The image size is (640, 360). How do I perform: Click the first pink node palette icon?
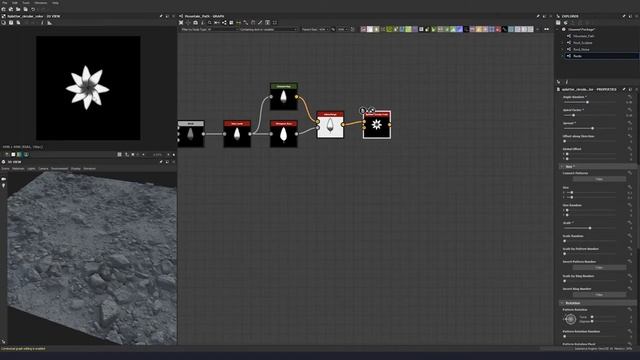(363, 29)
